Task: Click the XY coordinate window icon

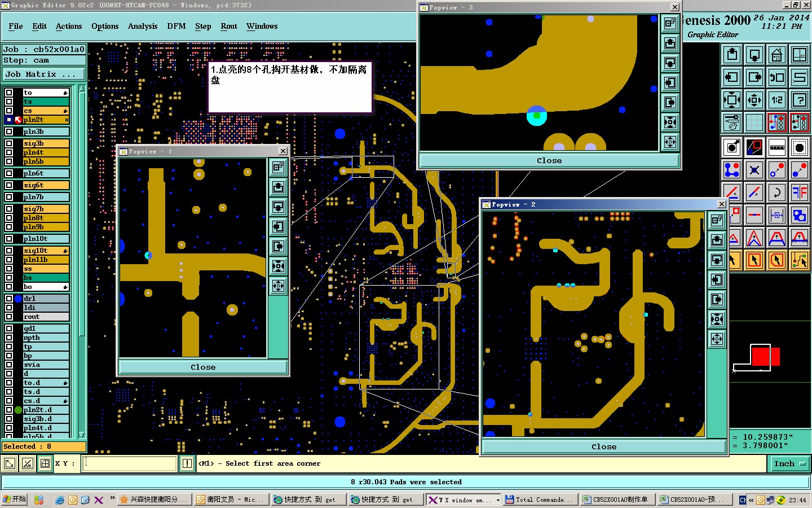Action: [x=800, y=55]
